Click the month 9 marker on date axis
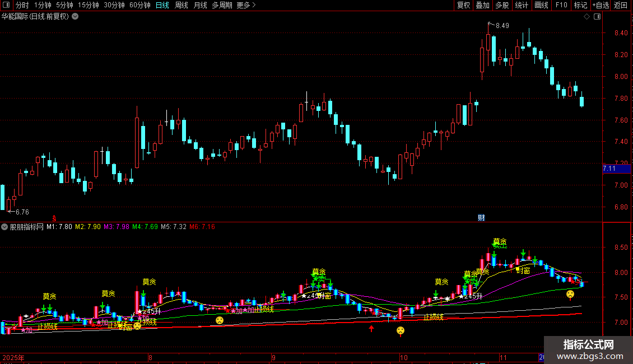 tap(273, 357)
